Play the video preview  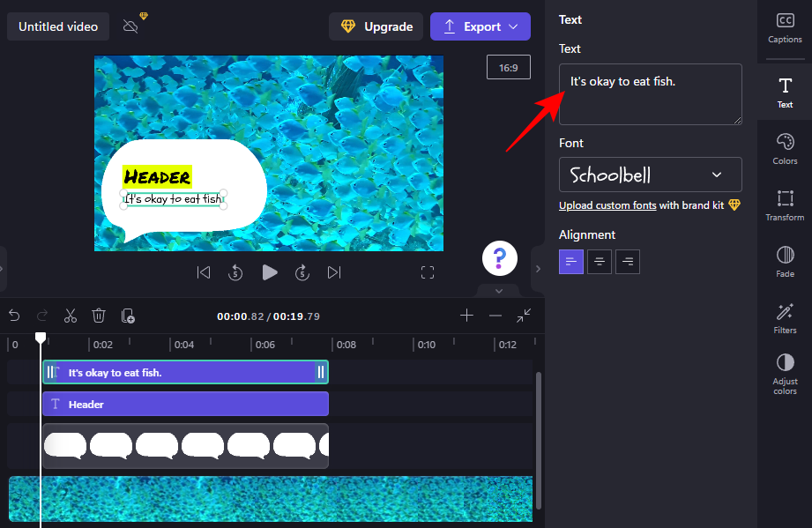click(x=270, y=272)
